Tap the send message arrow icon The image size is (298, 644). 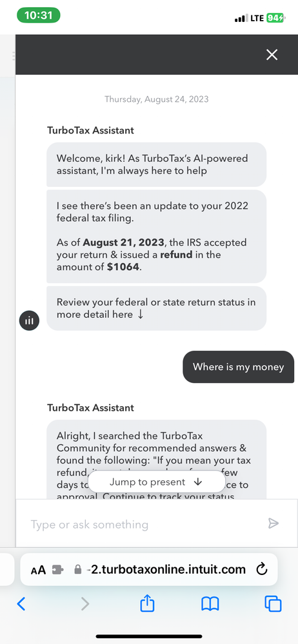tap(273, 523)
